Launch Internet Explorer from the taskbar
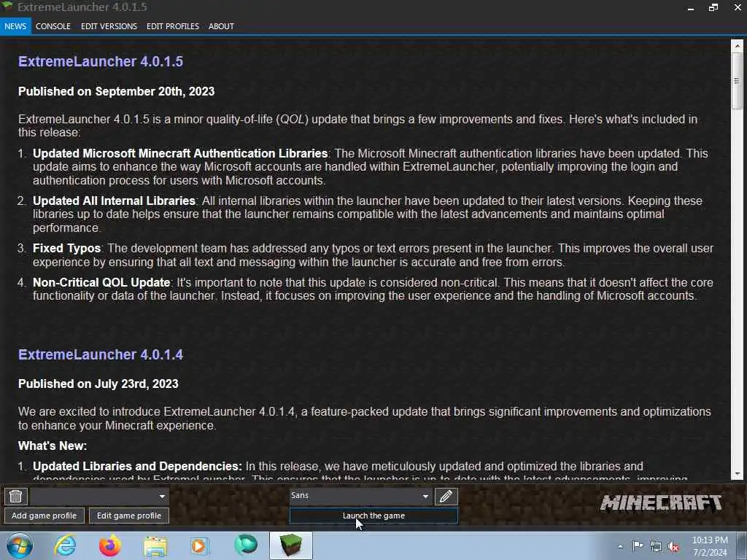 (x=65, y=545)
